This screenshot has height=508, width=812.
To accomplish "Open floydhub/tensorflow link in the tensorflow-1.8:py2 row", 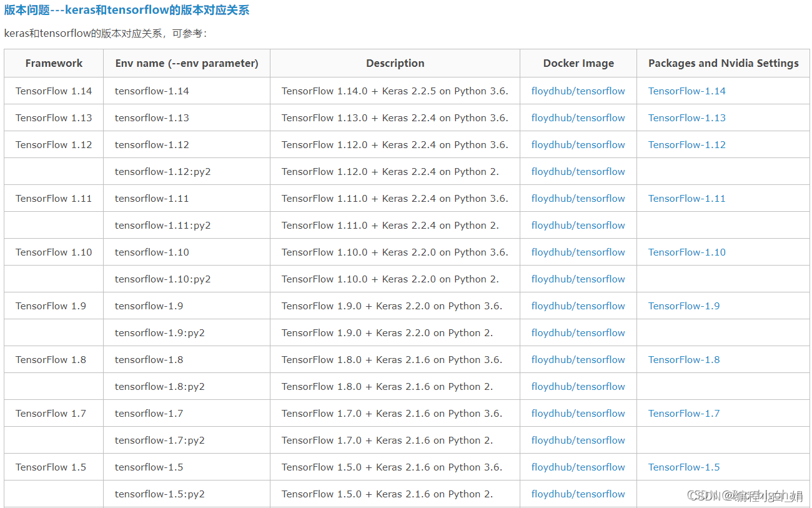I will pos(578,387).
